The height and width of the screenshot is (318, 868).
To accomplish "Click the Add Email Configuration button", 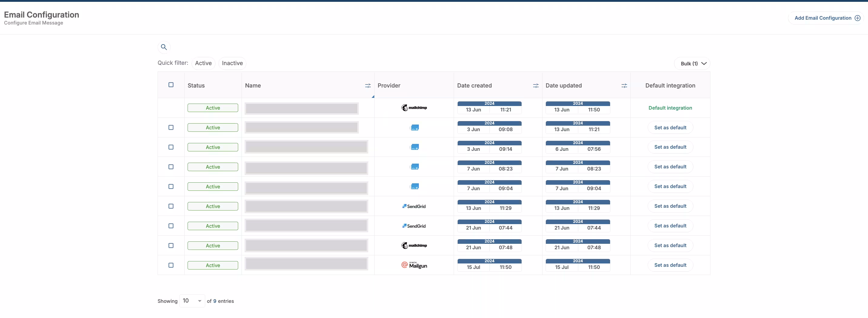I will (823, 18).
